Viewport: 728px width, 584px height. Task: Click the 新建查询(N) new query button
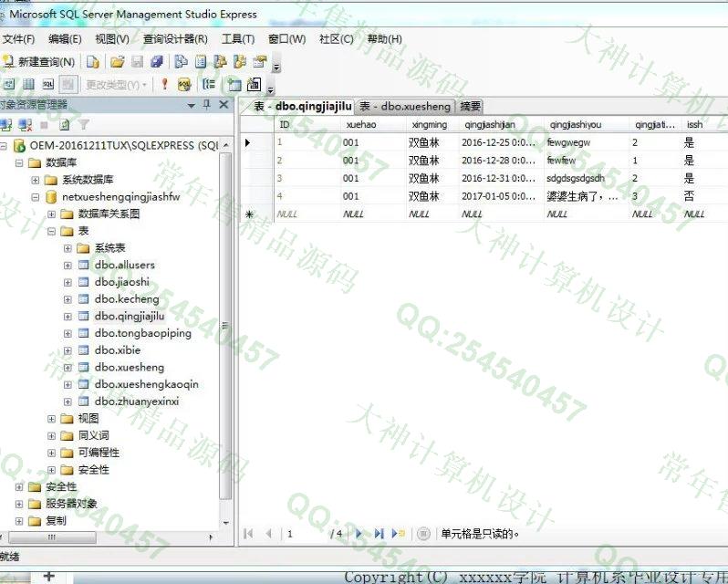tap(38, 62)
